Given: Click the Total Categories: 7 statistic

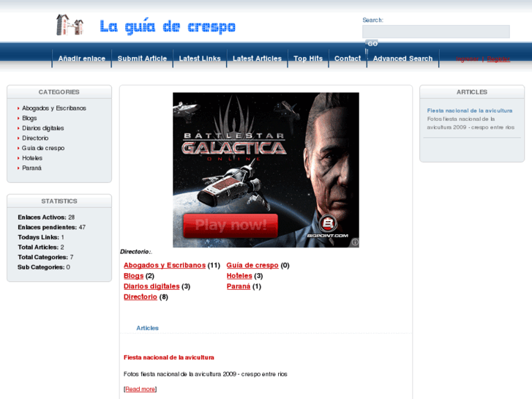Looking at the screenshot, I should [x=45, y=257].
